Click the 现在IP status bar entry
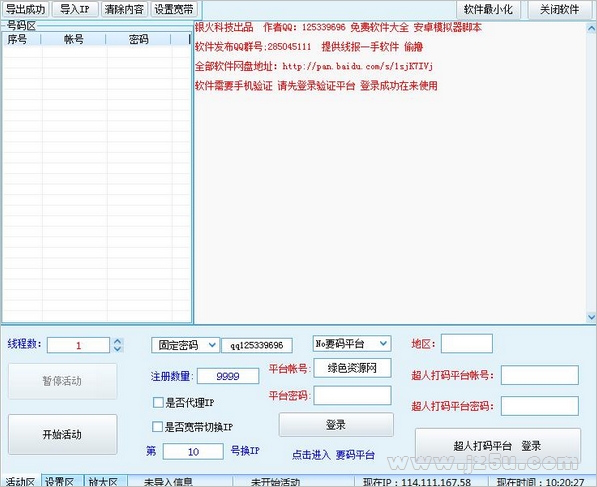Image resolution: width=597 pixels, height=487 pixels. click(417, 482)
